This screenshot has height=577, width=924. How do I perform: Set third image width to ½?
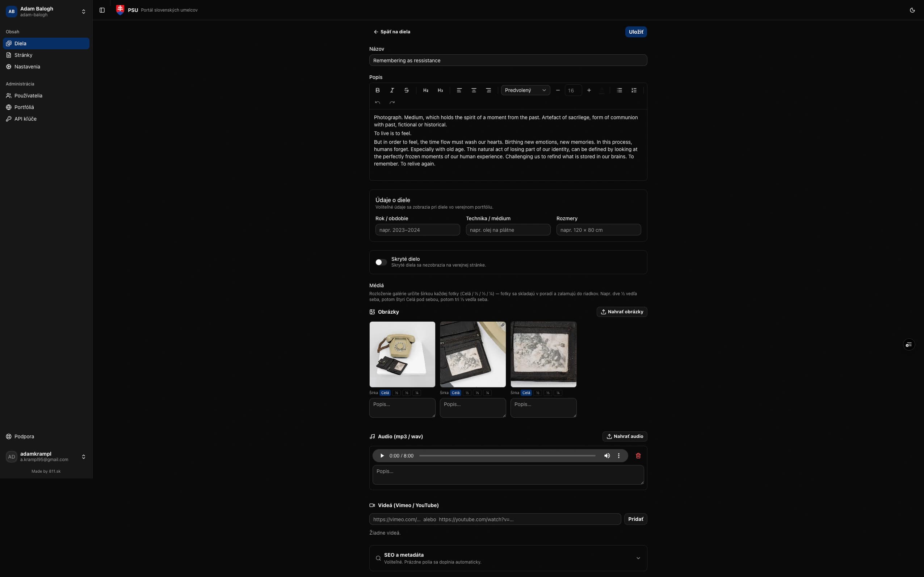tap(538, 393)
